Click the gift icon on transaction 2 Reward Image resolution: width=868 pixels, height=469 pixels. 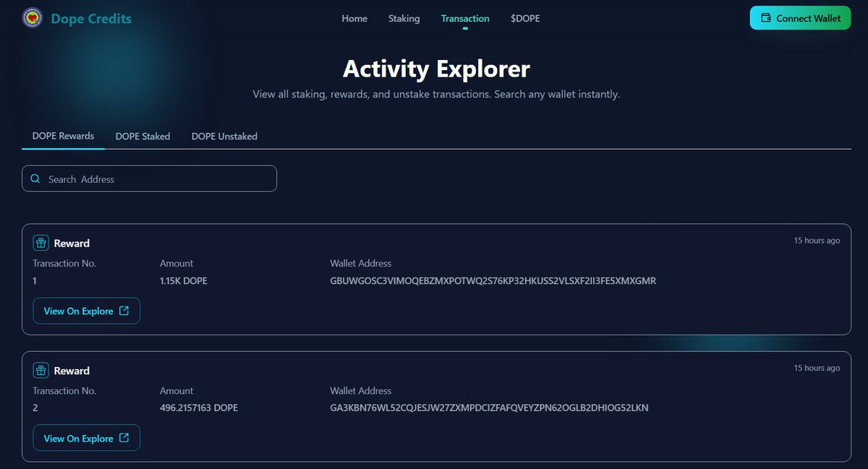(x=41, y=371)
